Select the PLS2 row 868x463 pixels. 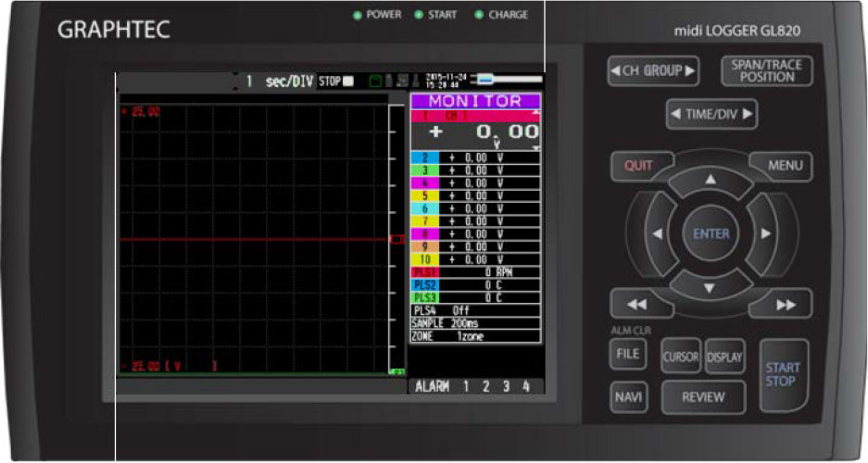click(475, 285)
